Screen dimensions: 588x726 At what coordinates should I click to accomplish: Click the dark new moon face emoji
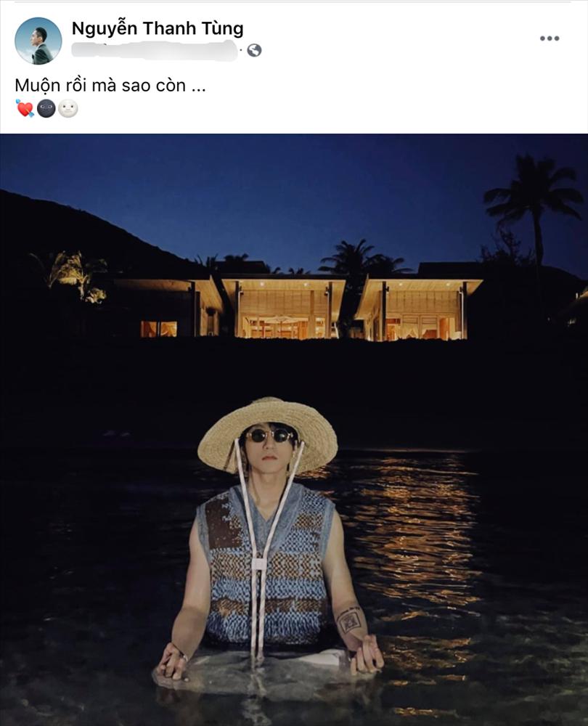46,108
